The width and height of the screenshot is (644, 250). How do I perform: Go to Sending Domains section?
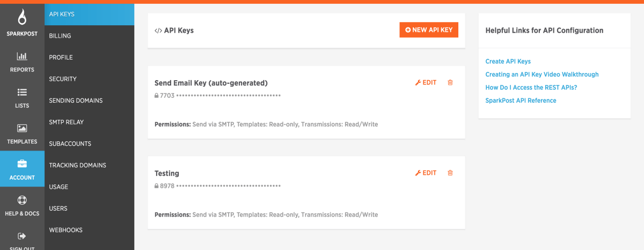(76, 101)
